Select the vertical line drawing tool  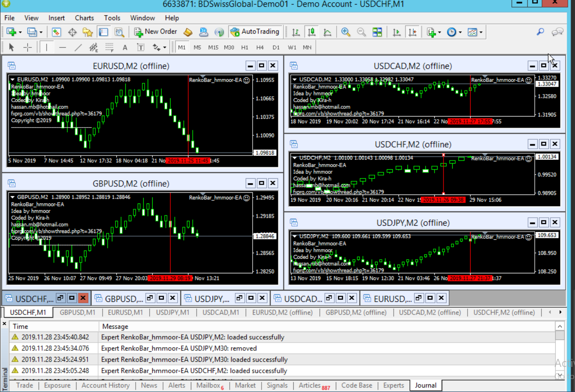coord(47,47)
